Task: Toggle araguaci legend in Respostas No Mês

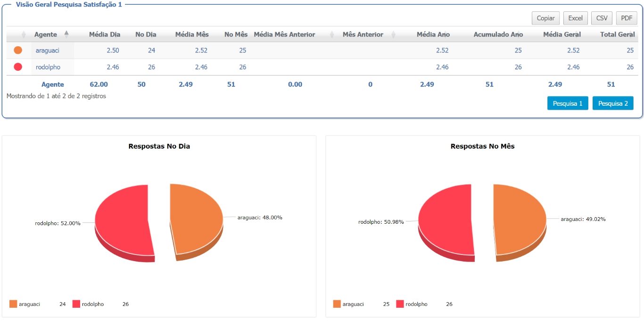Action: point(348,304)
